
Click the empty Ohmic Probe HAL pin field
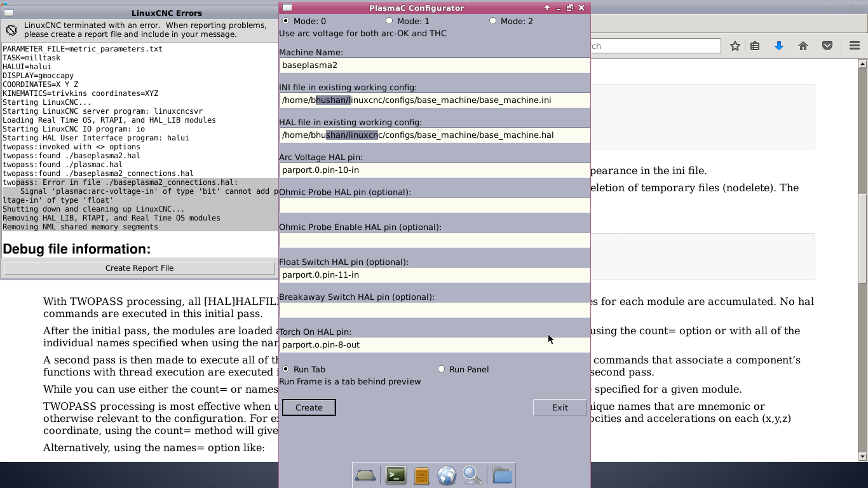435,205
